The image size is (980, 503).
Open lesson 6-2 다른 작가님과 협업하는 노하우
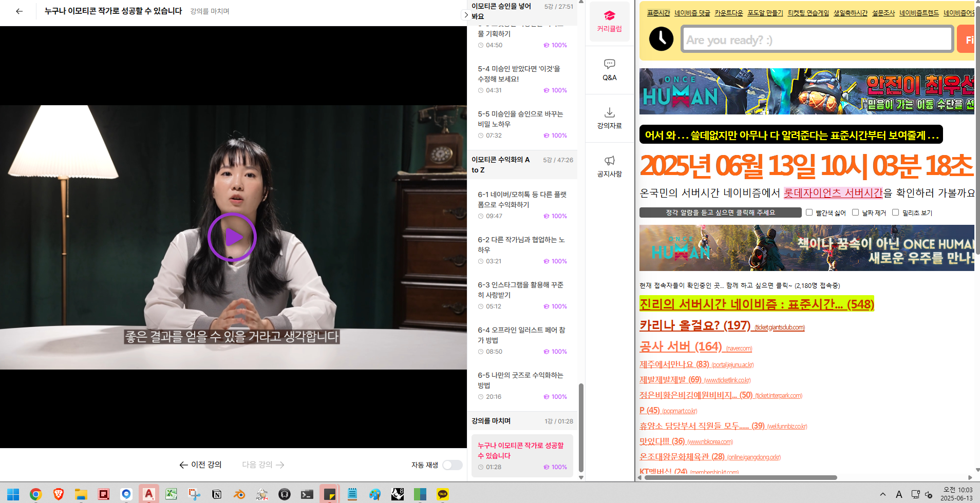pos(522,250)
